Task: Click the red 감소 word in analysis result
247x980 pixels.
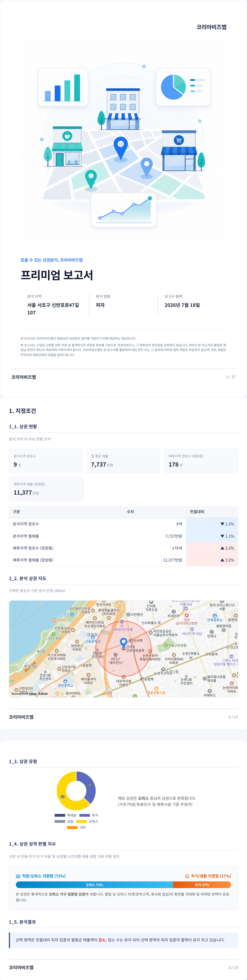Action: coord(102,940)
